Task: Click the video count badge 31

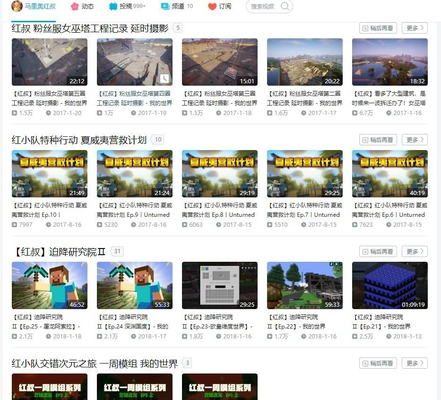Action: pos(117,251)
